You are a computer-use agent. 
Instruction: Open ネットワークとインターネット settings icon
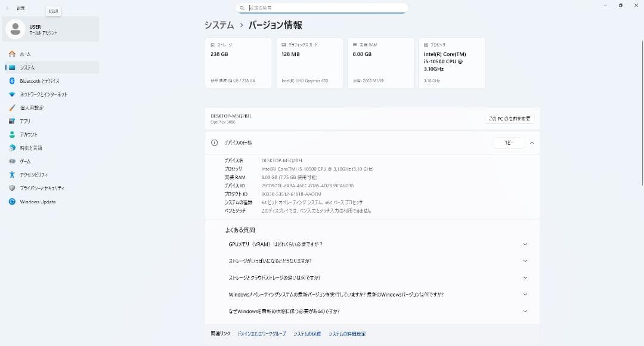pos(12,94)
